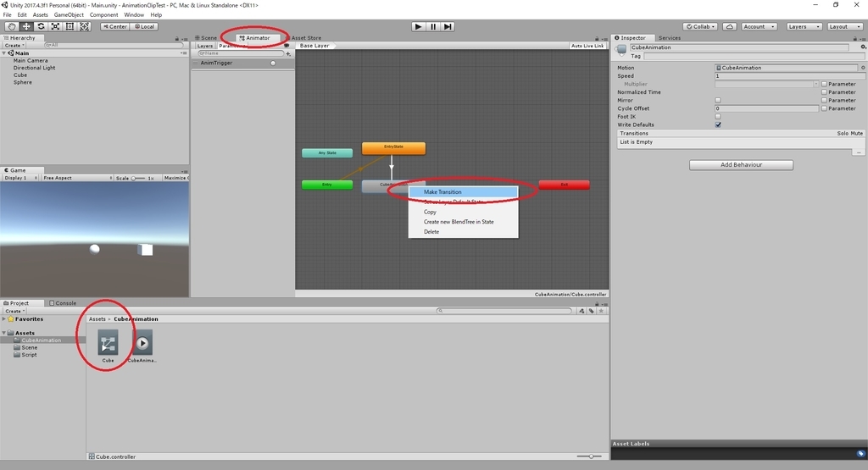Open the GameObject menu
The width and height of the screenshot is (868, 470).
pos(69,15)
